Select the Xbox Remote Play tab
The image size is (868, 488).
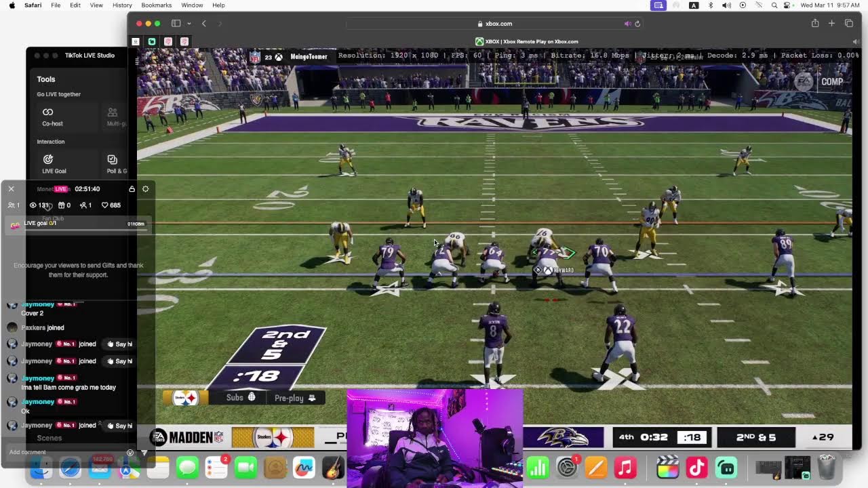(x=527, y=41)
